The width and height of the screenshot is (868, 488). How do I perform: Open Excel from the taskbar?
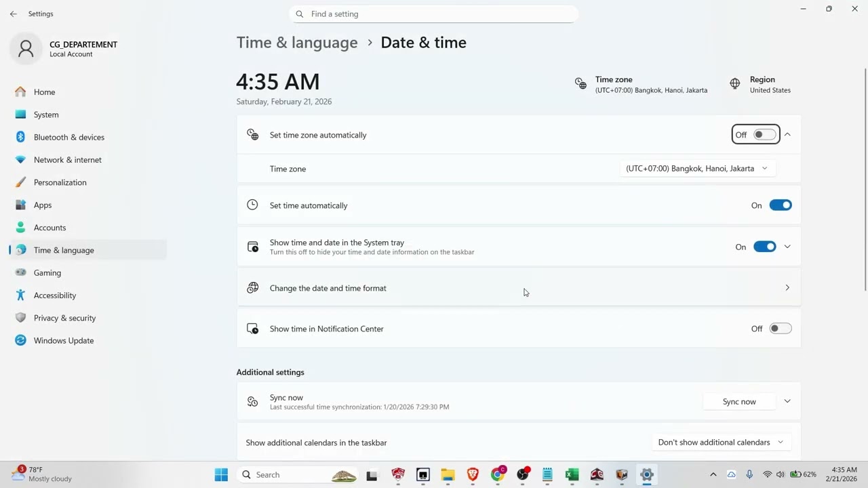[x=572, y=475]
